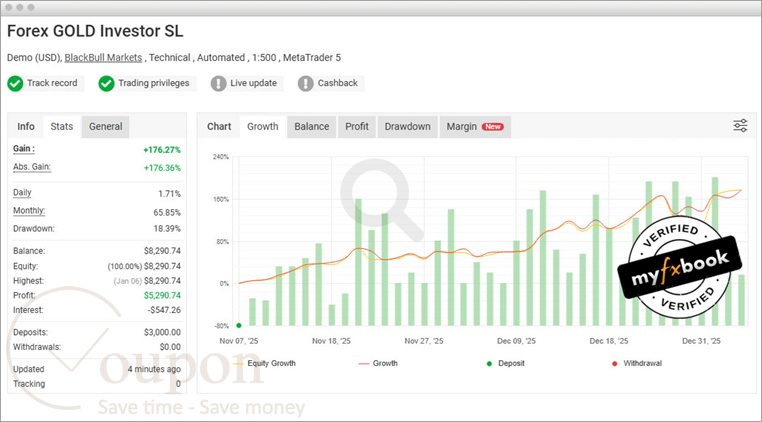
Task: Click the +176.27% gain value
Action: click(162, 150)
